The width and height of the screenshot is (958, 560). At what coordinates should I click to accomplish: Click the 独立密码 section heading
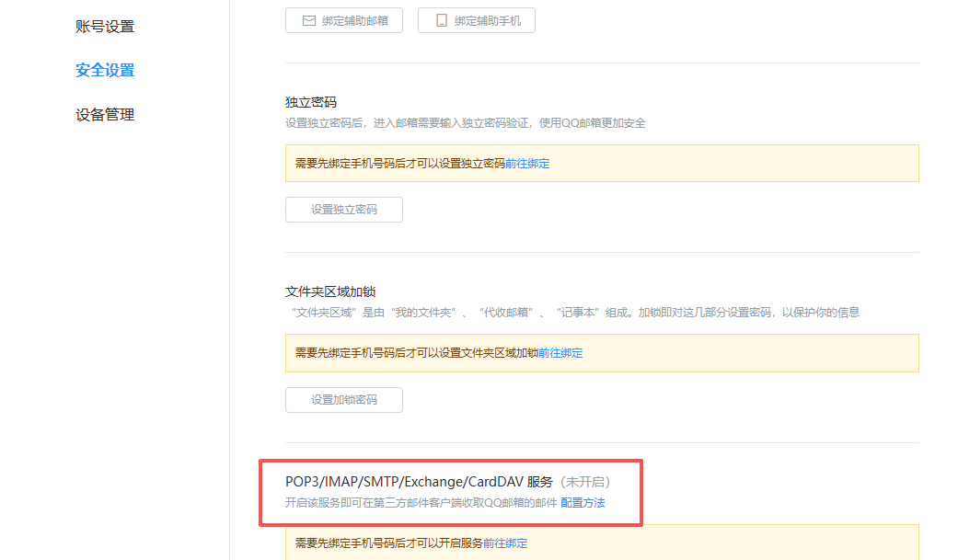[311, 102]
